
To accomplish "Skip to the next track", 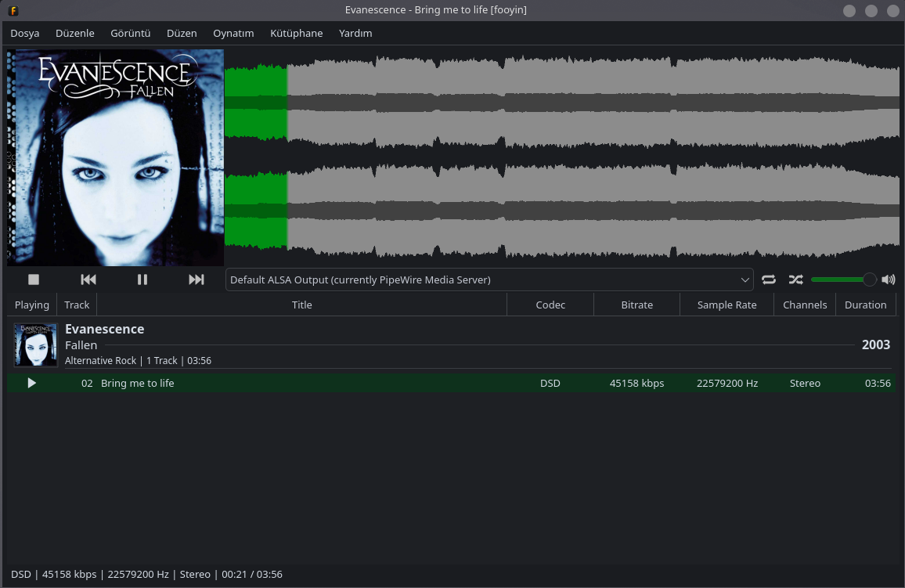I will click(197, 280).
